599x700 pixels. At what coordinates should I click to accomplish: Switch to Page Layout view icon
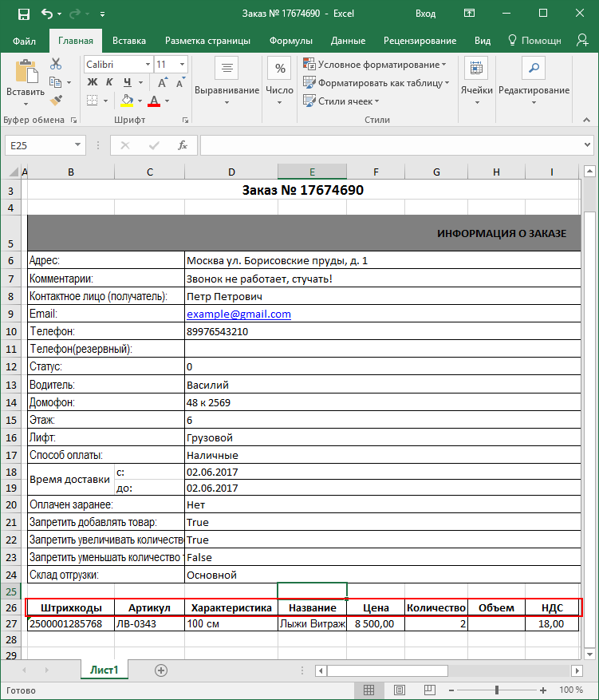(x=400, y=690)
